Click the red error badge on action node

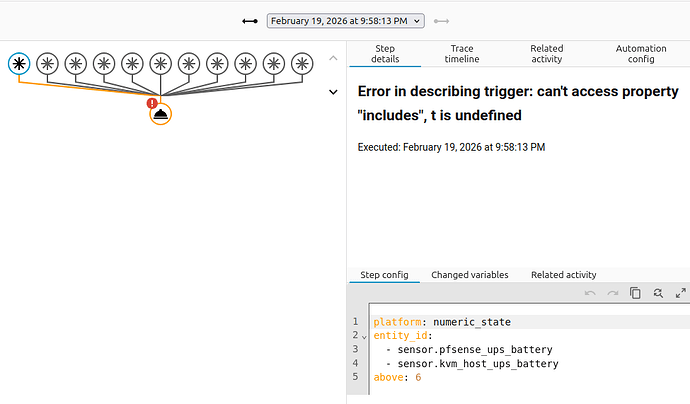(x=152, y=103)
